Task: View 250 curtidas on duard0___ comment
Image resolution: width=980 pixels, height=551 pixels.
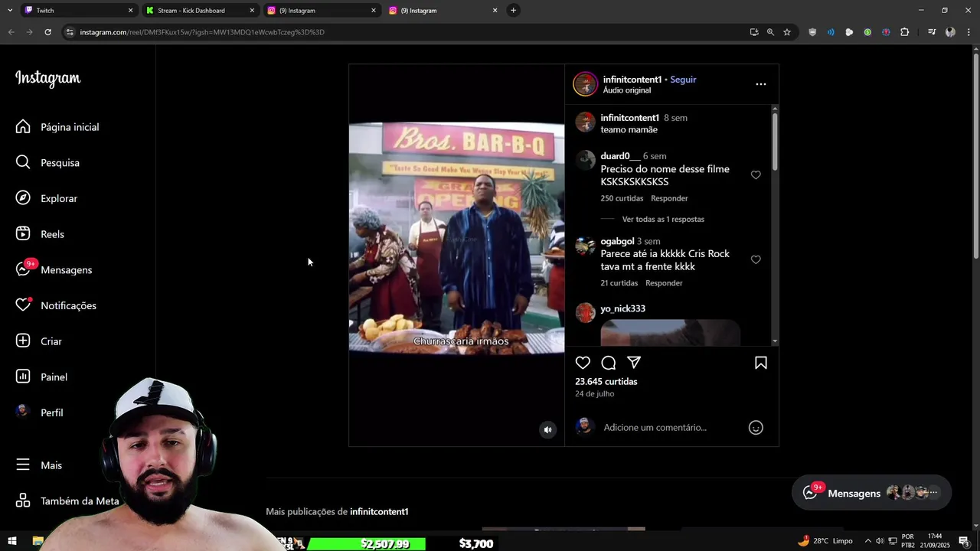Action: [622, 198]
